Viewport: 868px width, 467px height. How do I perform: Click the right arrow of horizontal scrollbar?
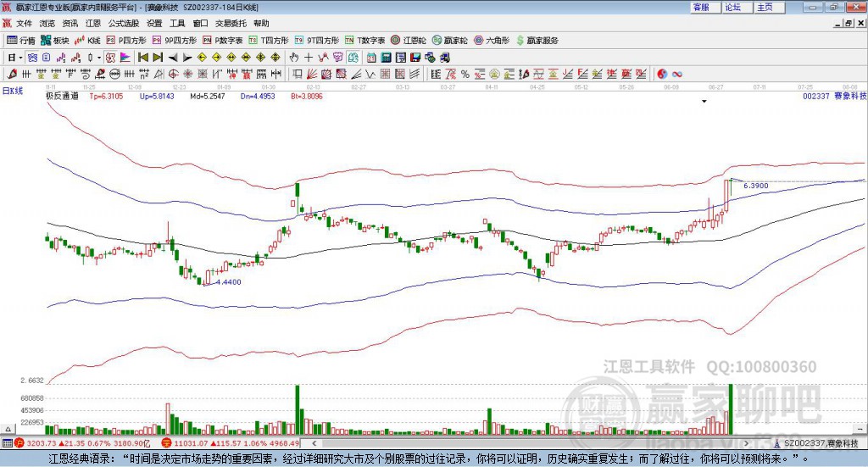click(x=746, y=443)
